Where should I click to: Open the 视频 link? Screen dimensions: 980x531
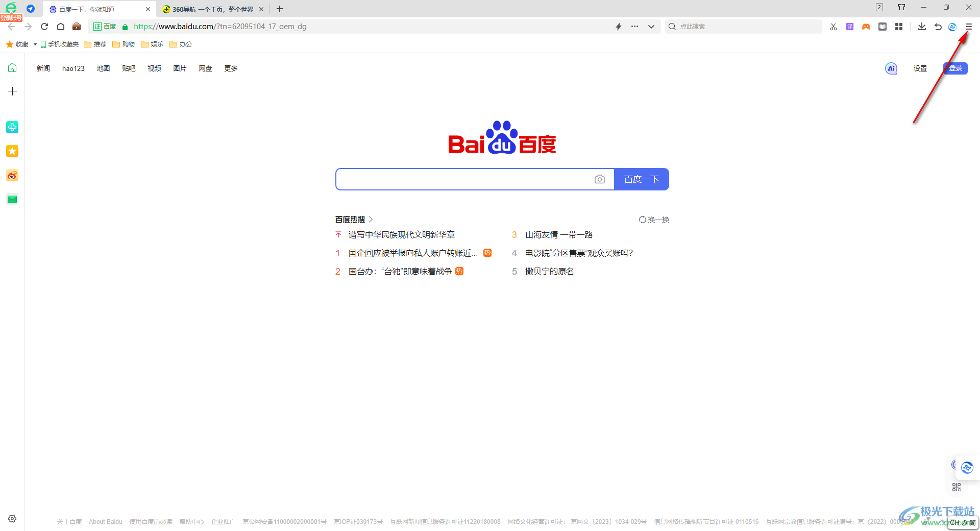[x=155, y=68]
